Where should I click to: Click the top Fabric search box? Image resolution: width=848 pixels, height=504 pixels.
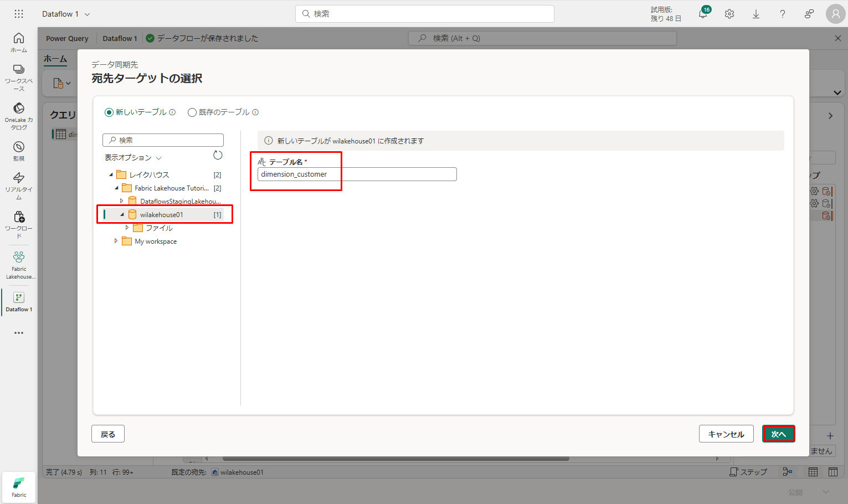click(425, 14)
